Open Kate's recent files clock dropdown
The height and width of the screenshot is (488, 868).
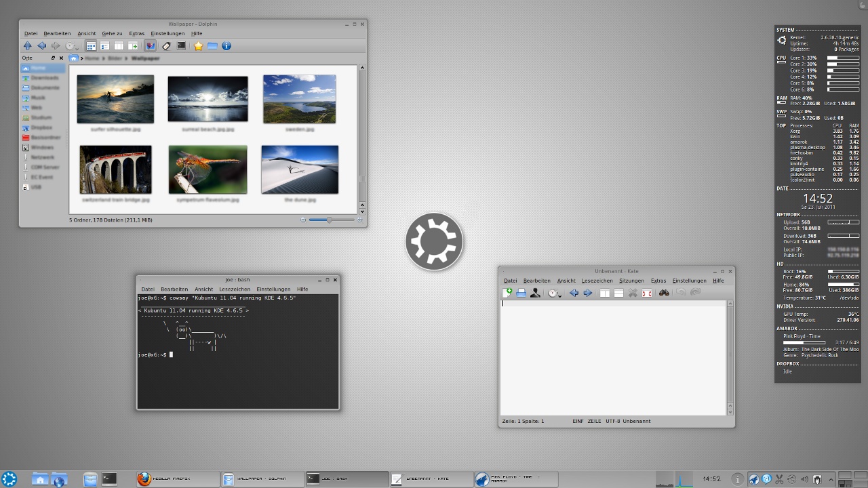coord(555,293)
